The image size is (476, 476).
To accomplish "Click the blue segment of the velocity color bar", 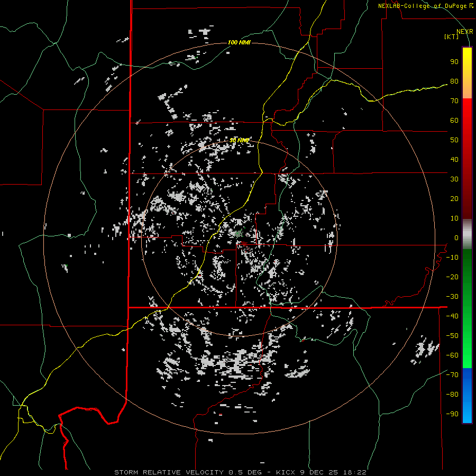I will pos(467,396).
